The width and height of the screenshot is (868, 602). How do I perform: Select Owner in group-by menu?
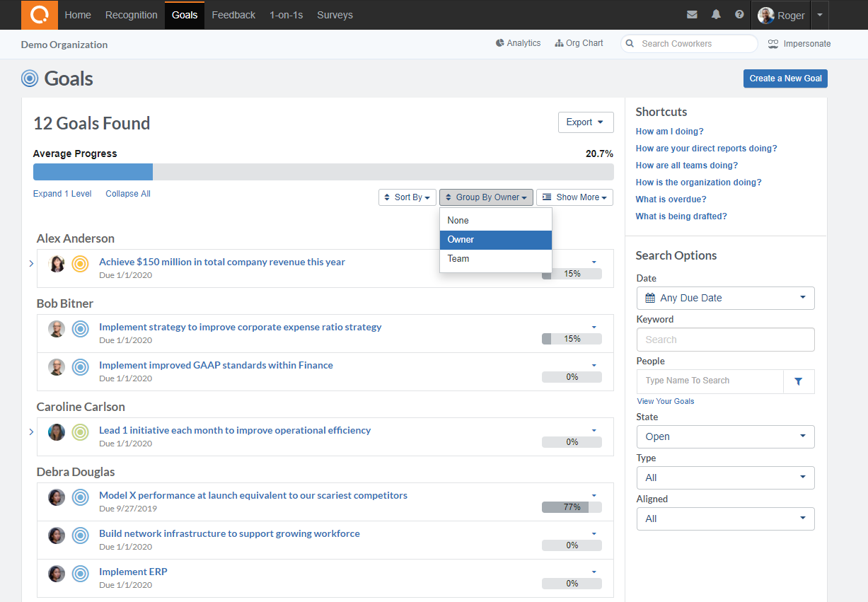[496, 240]
